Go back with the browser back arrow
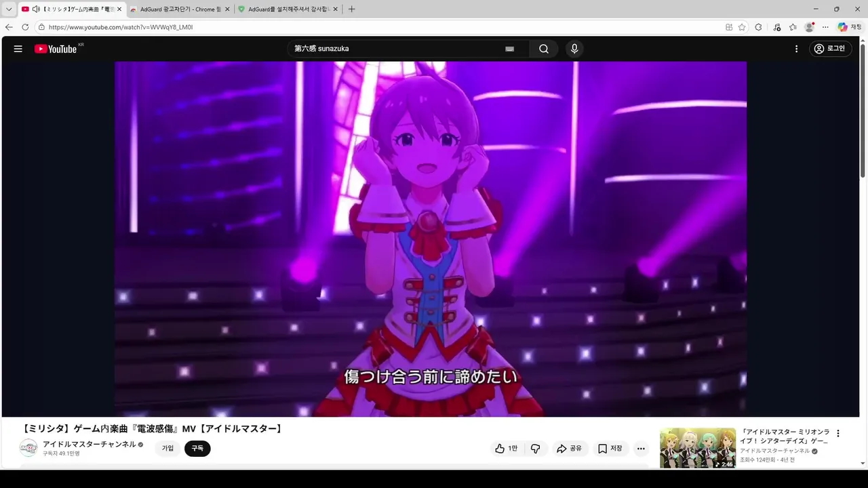Screen dimensions: 868x488 click(x=9, y=27)
